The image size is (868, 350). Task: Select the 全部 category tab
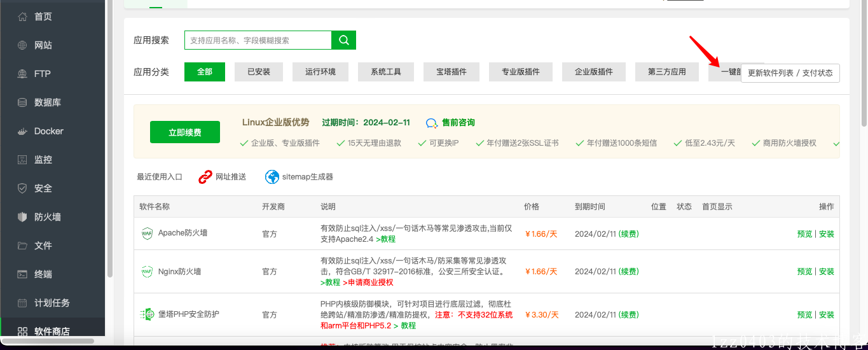click(x=205, y=72)
